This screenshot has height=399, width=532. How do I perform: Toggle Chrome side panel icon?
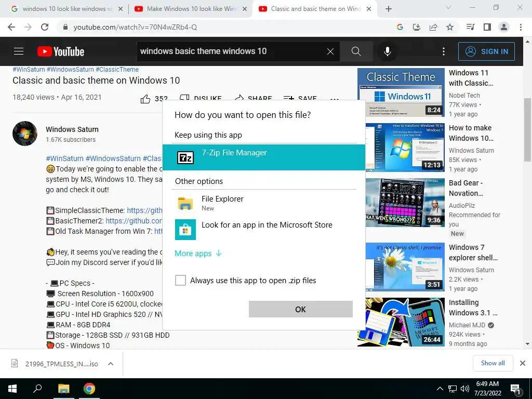(x=487, y=27)
